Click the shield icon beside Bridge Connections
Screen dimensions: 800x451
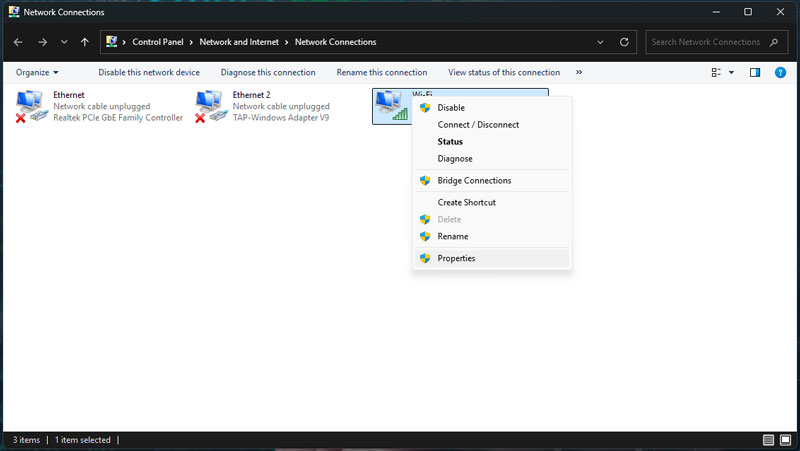pyautogui.click(x=425, y=181)
